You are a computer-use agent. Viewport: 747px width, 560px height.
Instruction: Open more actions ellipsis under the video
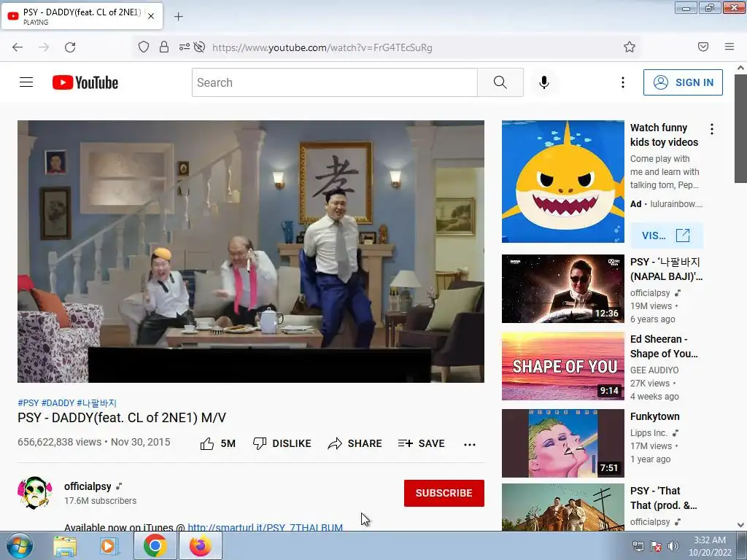[x=470, y=444]
